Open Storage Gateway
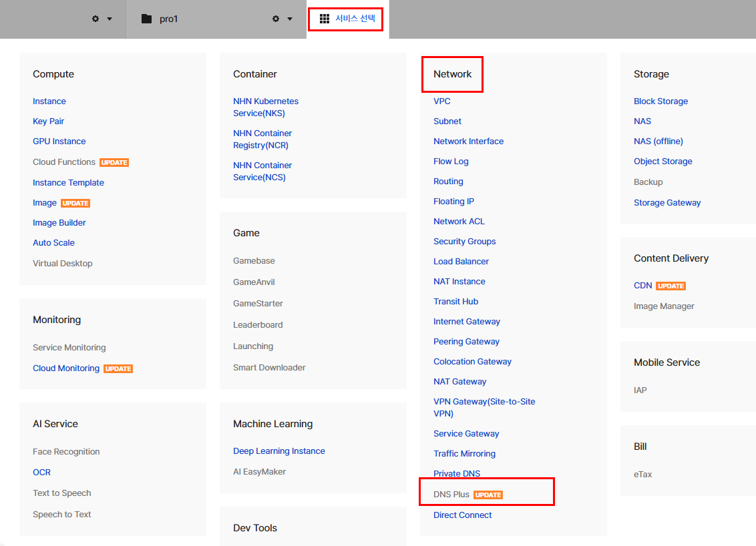The image size is (756, 546). 667,203
